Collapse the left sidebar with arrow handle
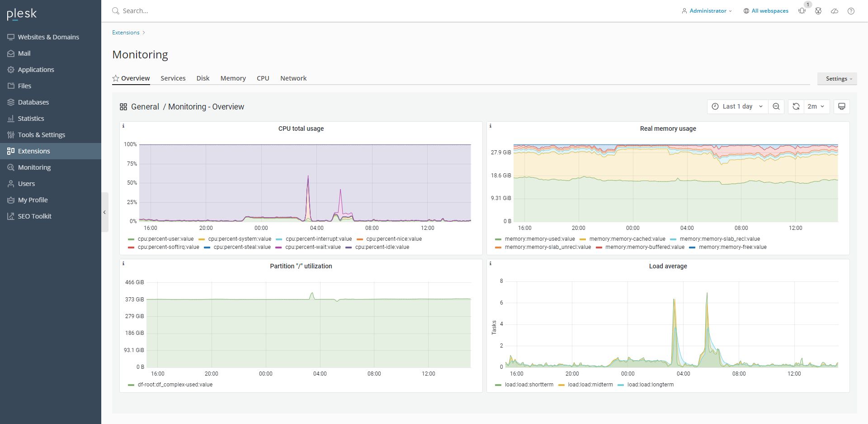868x424 pixels. click(104, 212)
